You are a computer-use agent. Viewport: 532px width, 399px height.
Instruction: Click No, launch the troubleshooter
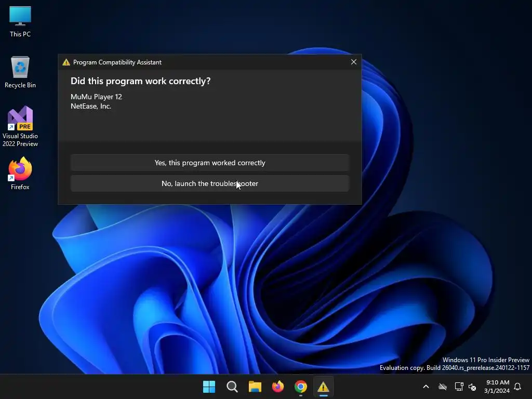tap(210, 183)
